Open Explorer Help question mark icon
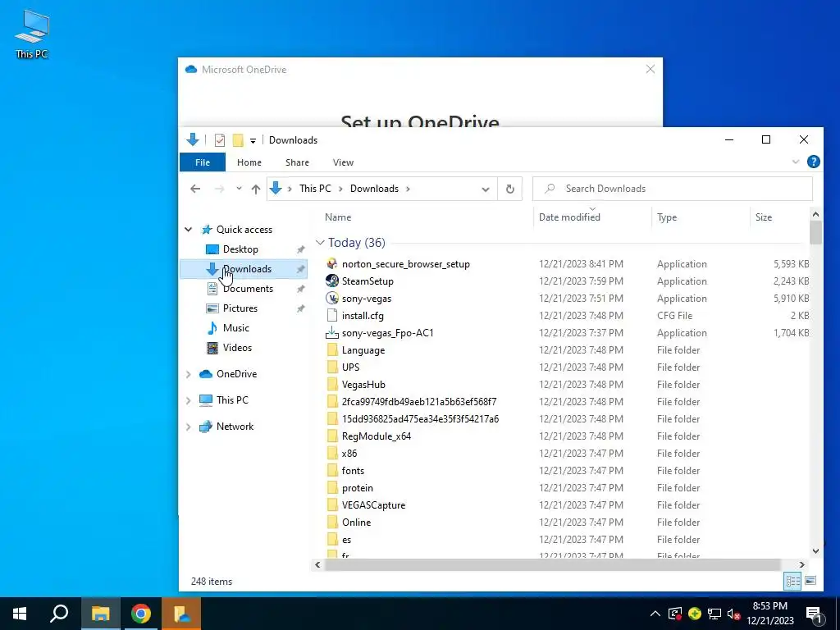The width and height of the screenshot is (840, 630). (x=813, y=162)
